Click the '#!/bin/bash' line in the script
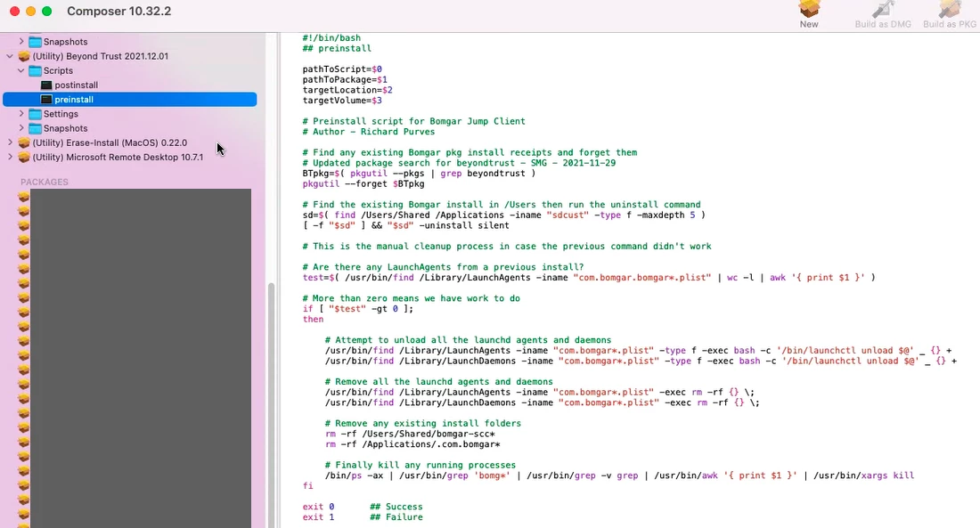This screenshot has height=528, width=980. tap(331, 37)
